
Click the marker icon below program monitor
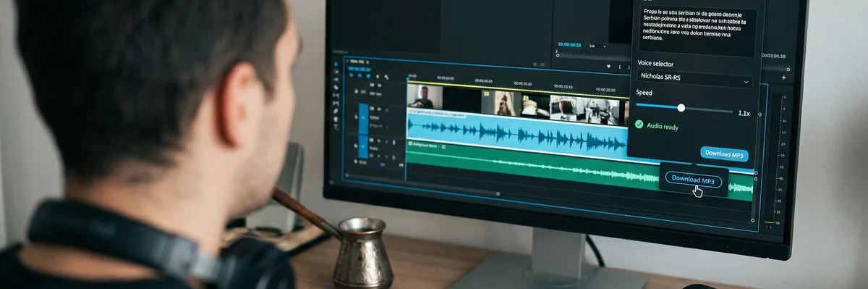pyautogui.click(x=608, y=66)
